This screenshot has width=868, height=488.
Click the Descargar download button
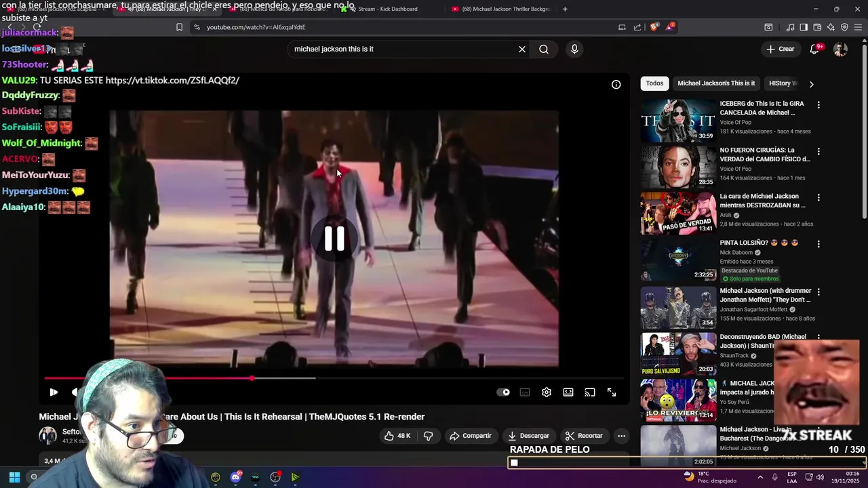(x=529, y=436)
